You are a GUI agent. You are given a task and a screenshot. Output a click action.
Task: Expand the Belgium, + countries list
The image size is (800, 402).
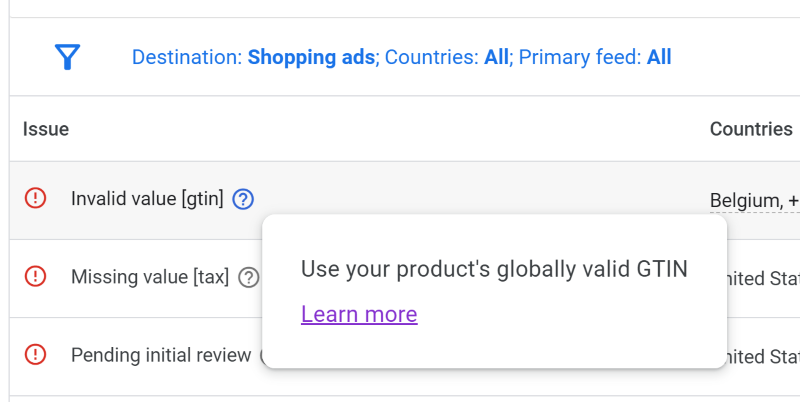tap(755, 200)
